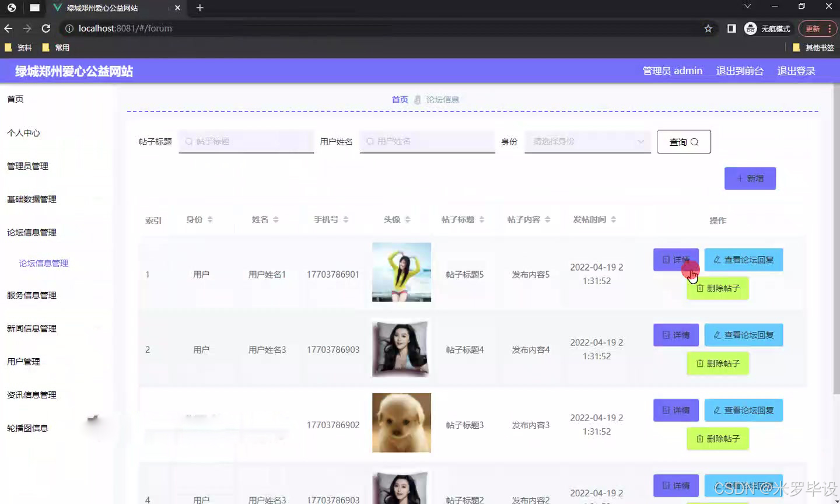This screenshot has width=840, height=504.
Task: Collapse the 论坛信息管理 sidebar group
Action: click(x=32, y=232)
